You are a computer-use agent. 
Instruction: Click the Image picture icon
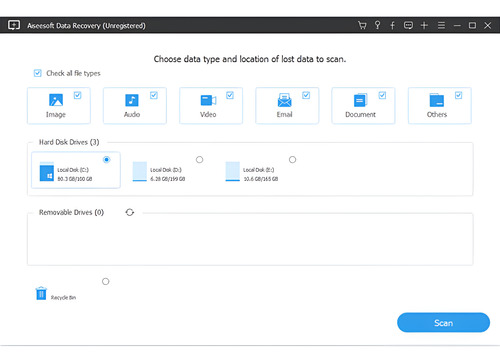56,100
